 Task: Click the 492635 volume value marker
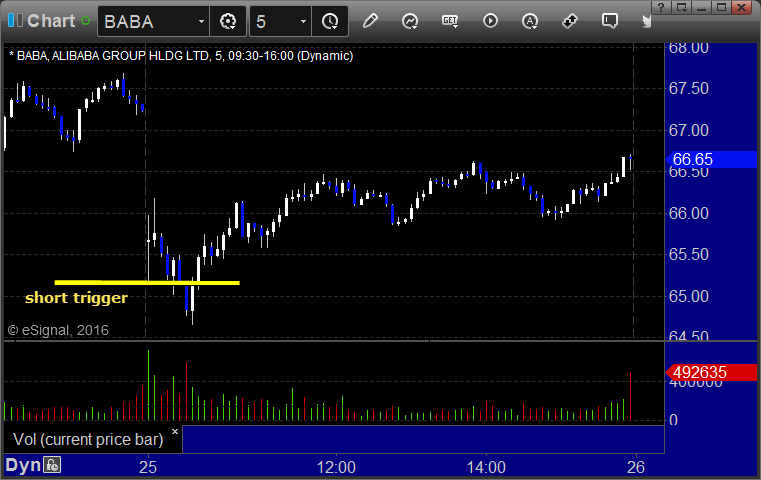711,372
